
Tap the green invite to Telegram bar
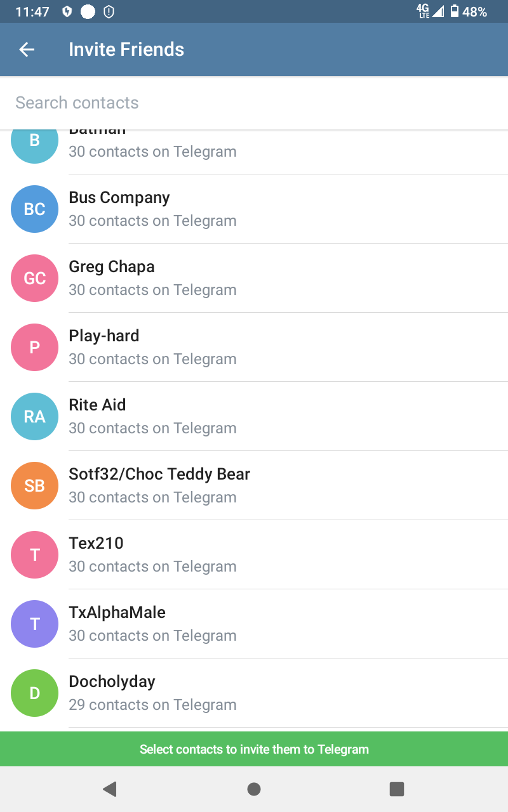[254, 749]
